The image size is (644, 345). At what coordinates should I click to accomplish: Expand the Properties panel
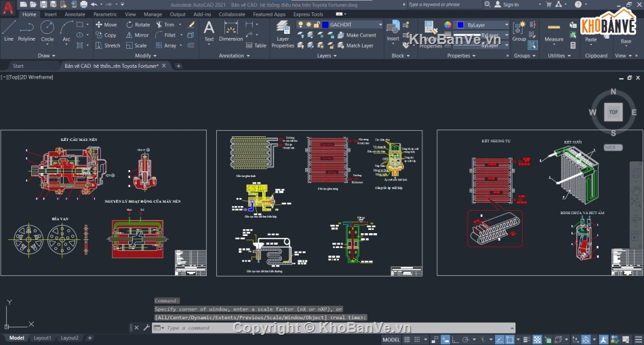462,56
